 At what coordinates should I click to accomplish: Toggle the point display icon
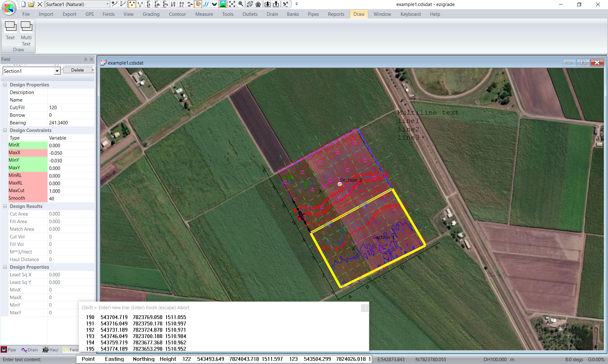pos(132,4)
